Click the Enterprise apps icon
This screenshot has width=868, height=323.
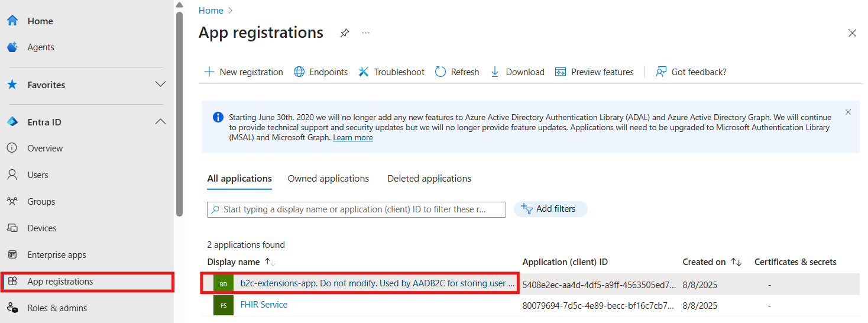12,254
